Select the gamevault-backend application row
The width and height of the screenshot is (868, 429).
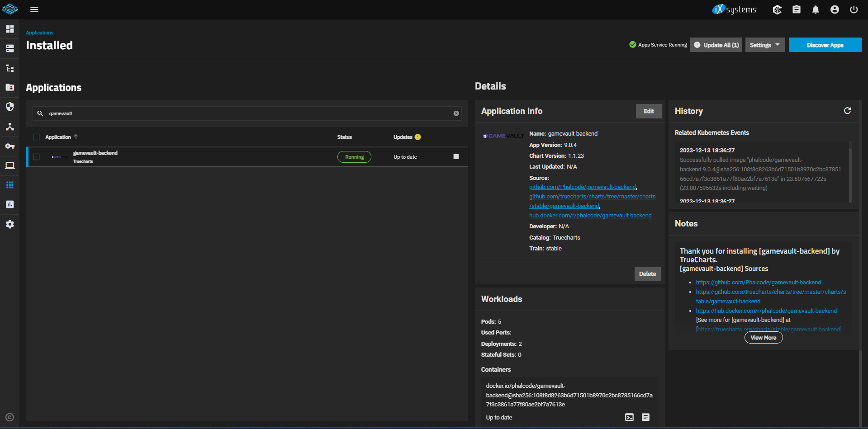(247, 157)
